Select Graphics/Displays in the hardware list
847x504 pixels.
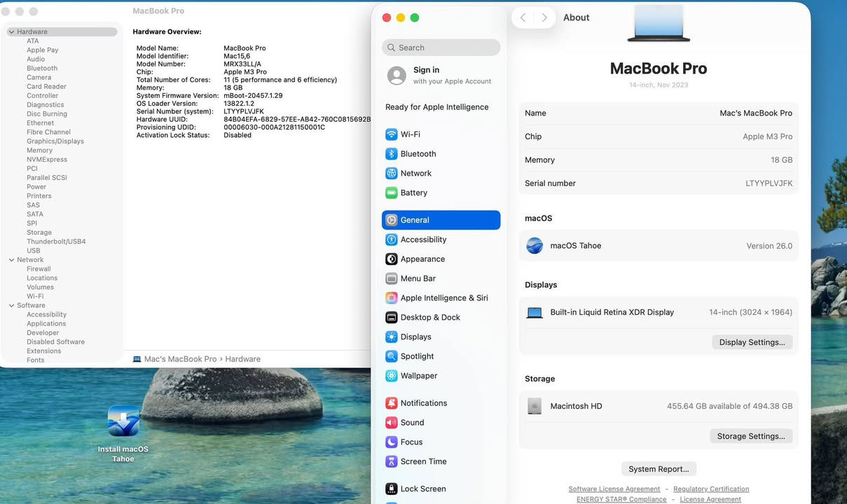click(55, 141)
